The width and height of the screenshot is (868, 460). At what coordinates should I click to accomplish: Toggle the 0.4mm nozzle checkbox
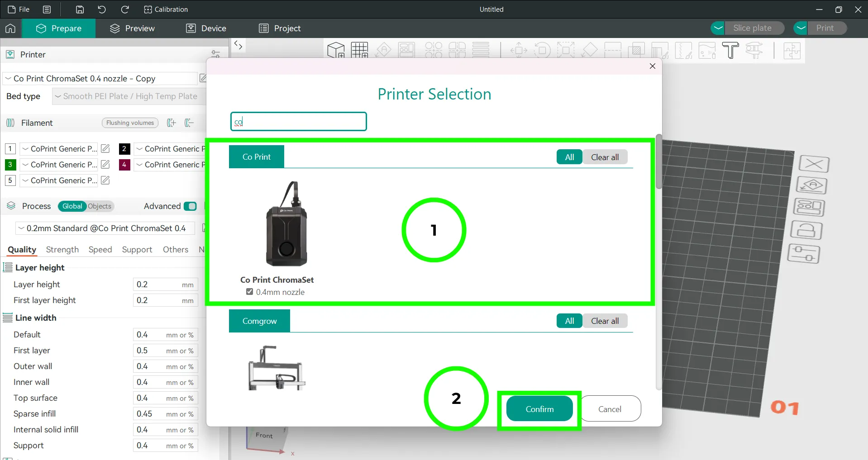point(249,292)
